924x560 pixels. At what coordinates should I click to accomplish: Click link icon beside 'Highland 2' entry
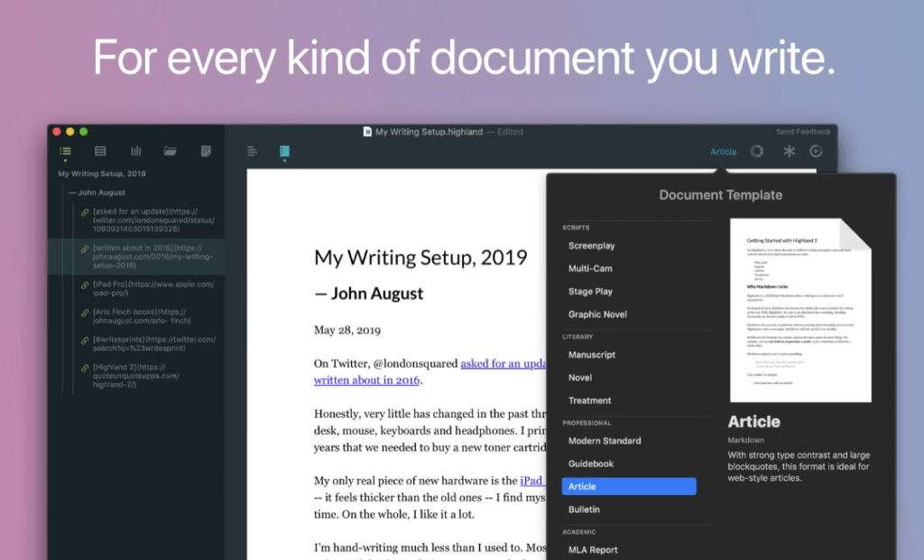[x=85, y=368]
